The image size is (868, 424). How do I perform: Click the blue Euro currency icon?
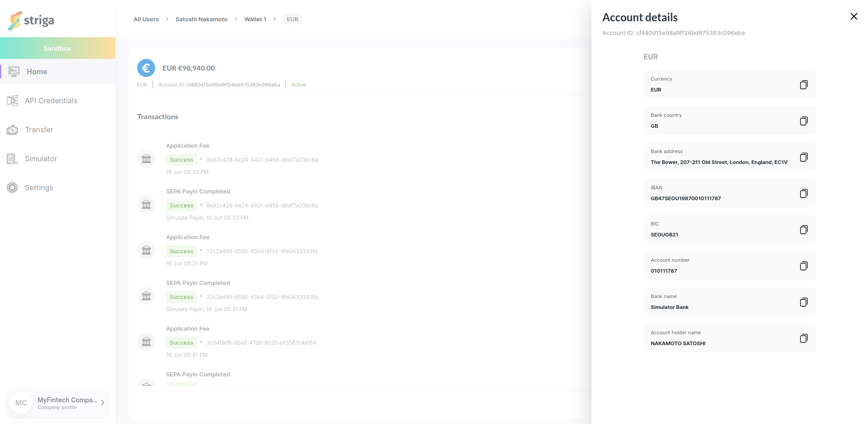(x=146, y=68)
